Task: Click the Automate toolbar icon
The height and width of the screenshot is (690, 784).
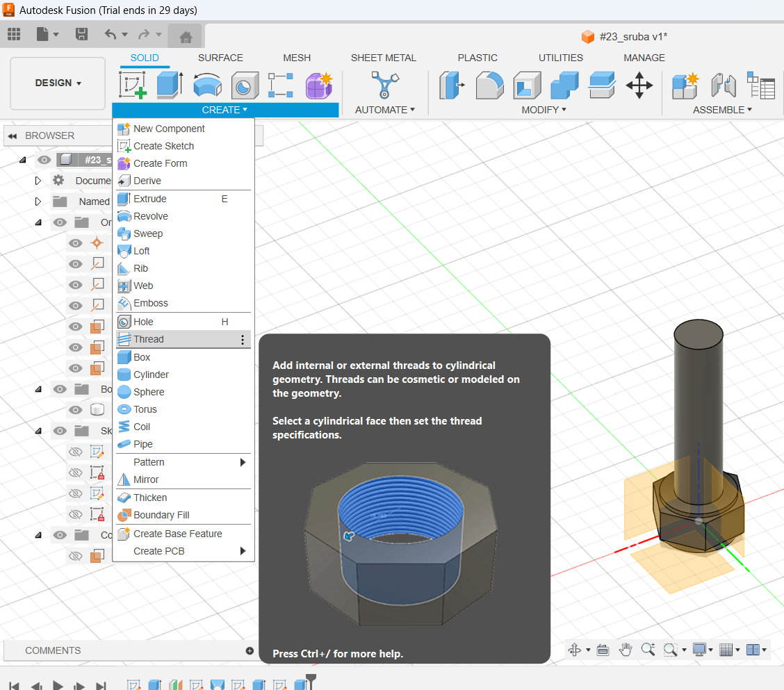Action: click(x=385, y=85)
